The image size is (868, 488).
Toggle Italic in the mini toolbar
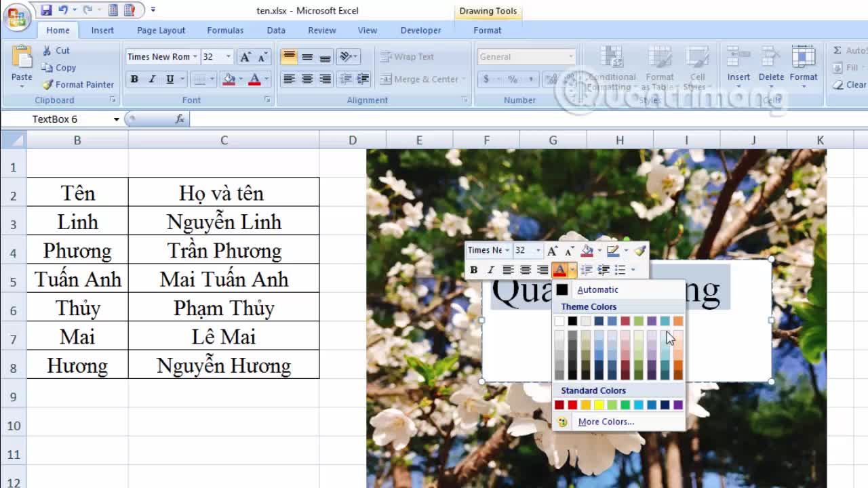490,270
